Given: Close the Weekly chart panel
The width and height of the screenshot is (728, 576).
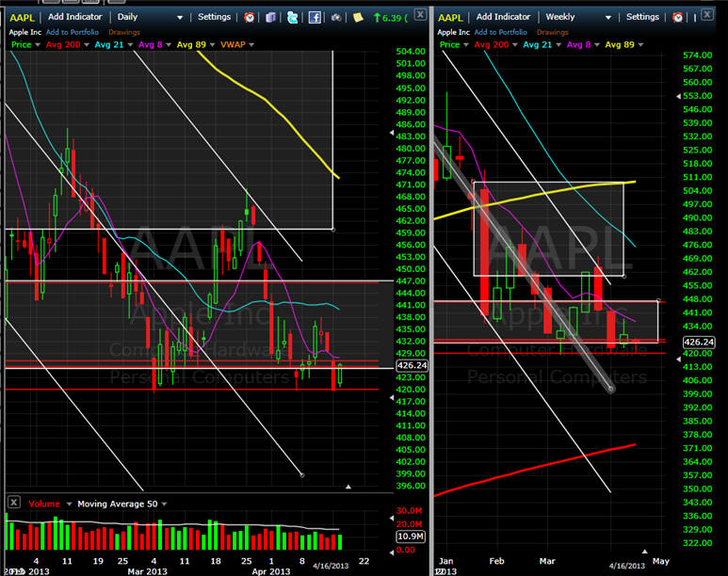Looking at the screenshot, I should click(x=707, y=14).
